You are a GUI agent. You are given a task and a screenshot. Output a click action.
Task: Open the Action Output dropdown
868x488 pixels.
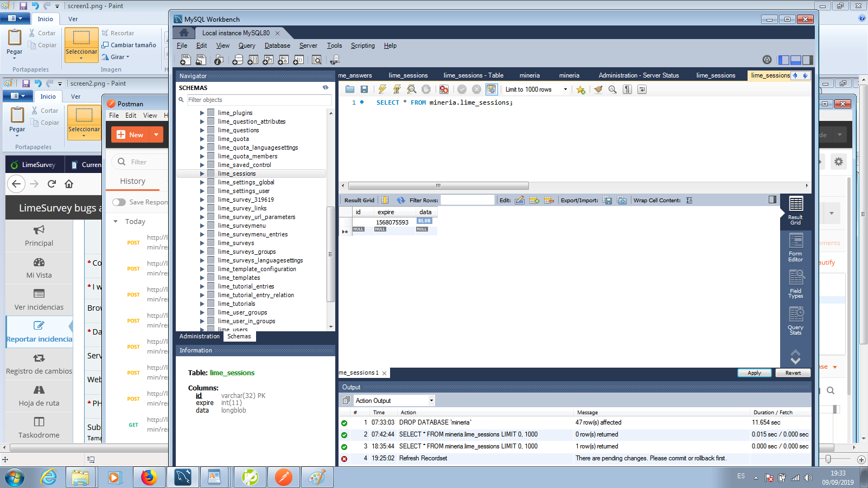[x=431, y=401]
